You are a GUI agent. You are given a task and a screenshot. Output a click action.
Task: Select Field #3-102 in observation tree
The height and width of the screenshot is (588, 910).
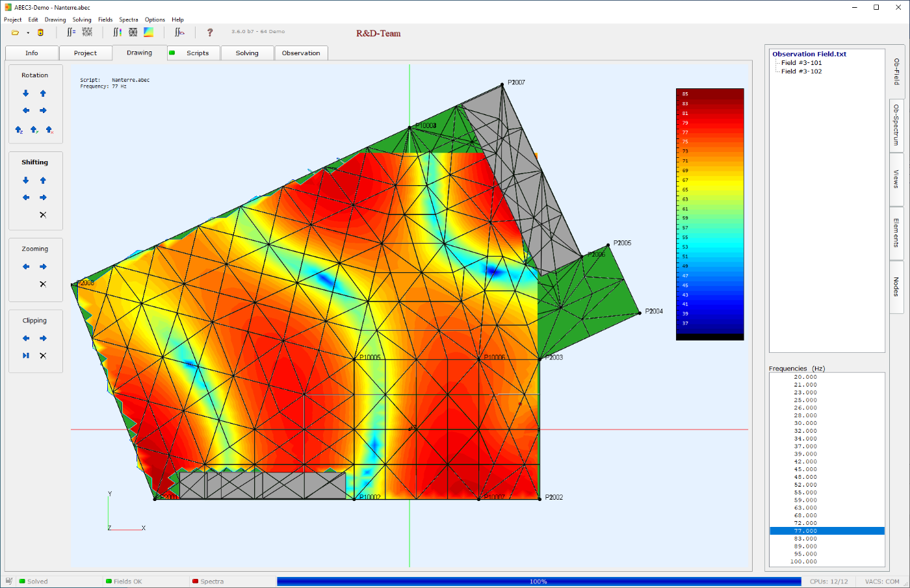801,71
